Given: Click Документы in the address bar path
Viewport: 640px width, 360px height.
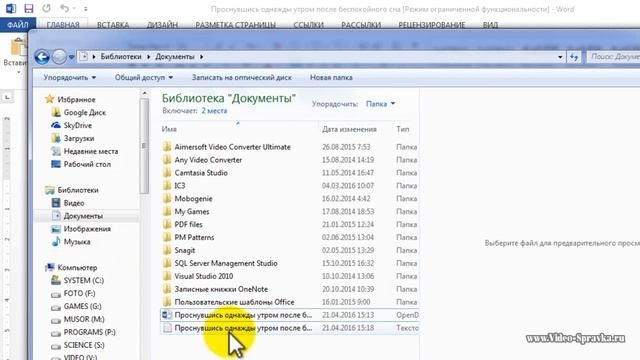Looking at the screenshot, I should click(175, 57).
